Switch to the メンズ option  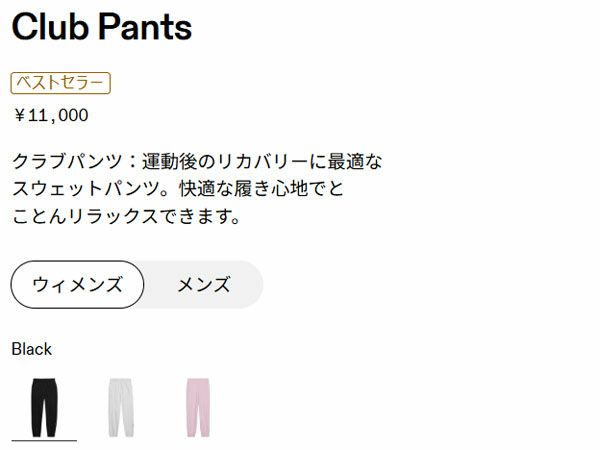[203, 285]
